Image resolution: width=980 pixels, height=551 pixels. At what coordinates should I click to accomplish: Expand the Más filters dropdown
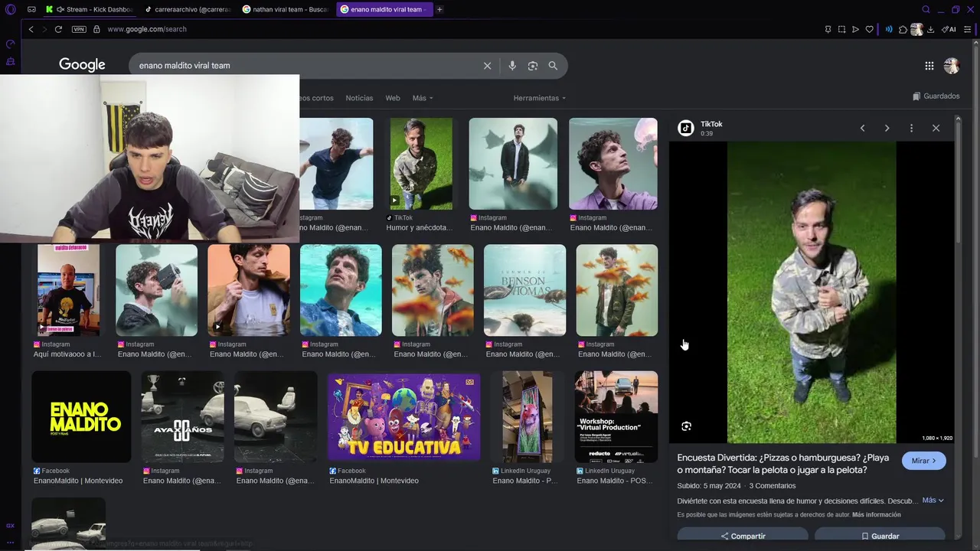(x=423, y=98)
